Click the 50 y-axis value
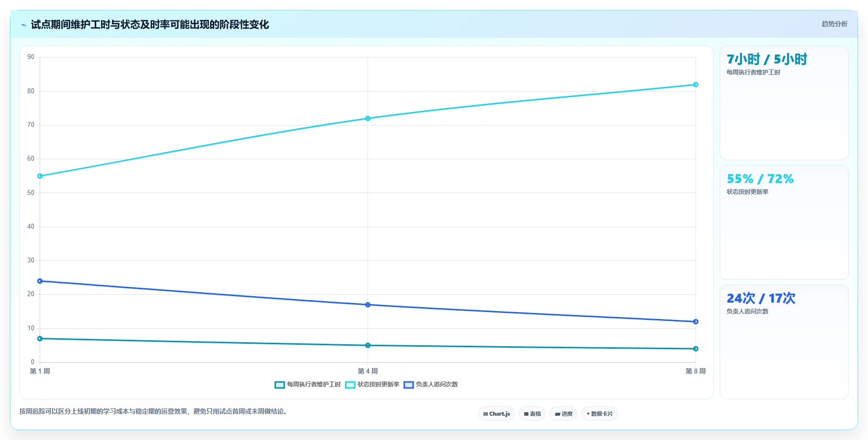This screenshot has width=868, height=440. (x=31, y=193)
